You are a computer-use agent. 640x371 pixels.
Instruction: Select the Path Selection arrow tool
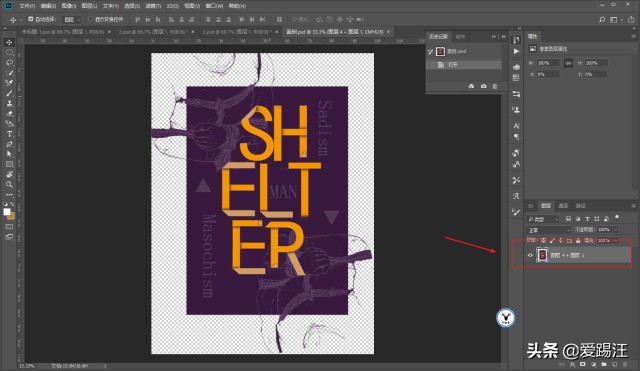[9, 154]
